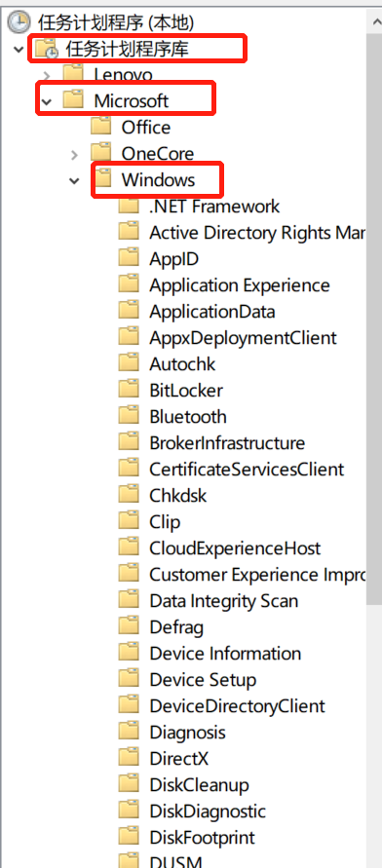Click the CloudExperienceHost folder icon
Image resolution: width=382 pixels, height=868 pixels.
coord(129,547)
